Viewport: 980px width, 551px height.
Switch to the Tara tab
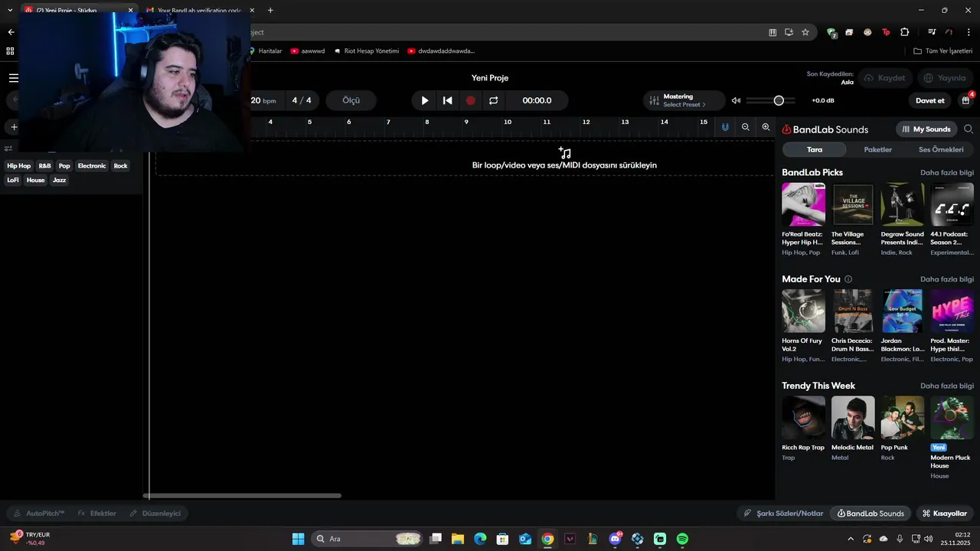[x=815, y=149]
